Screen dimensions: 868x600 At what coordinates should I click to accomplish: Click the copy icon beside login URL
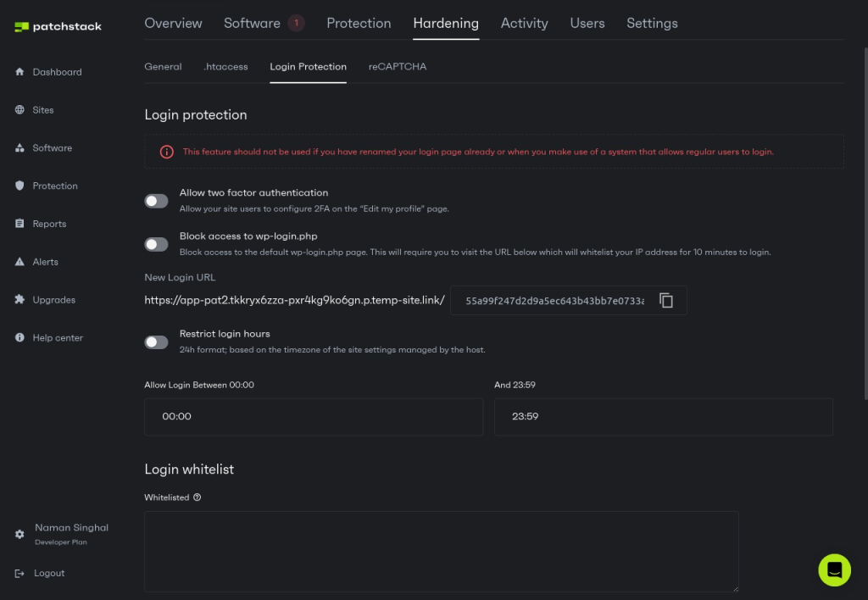[666, 301]
